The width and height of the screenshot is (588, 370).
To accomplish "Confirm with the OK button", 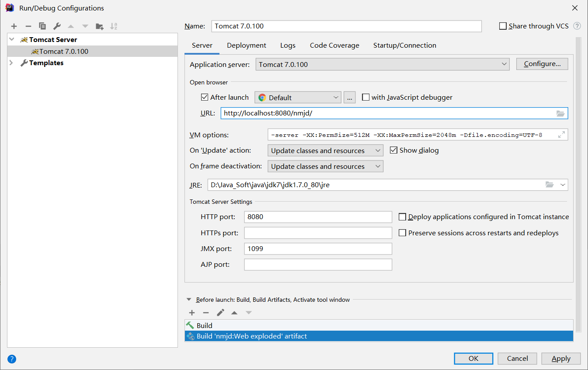I will pos(473,358).
